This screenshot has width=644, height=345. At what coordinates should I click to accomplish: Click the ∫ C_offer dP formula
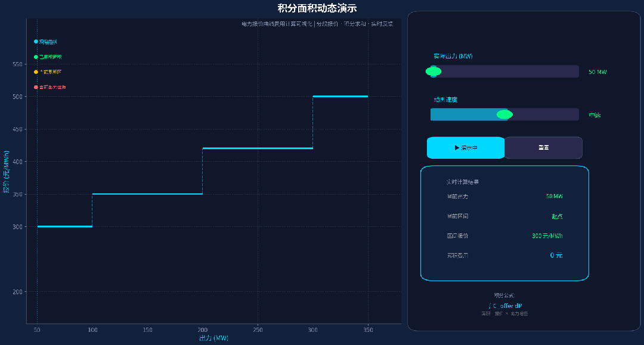[x=505, y=306]
